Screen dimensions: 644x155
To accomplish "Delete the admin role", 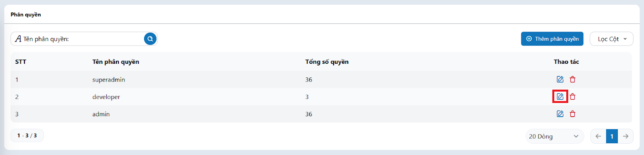I will (x=572, y=114).
